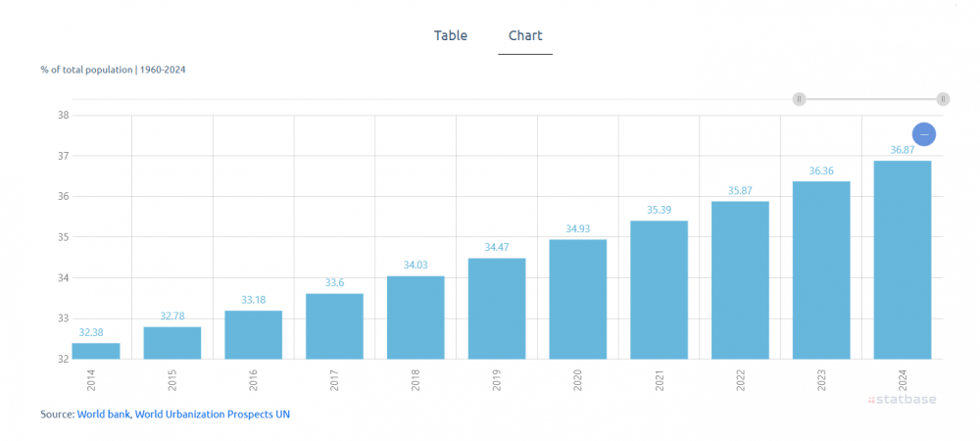This screenshot has width=980, height=441.
Task: Select the Chart tab
Action: [525, 36]
